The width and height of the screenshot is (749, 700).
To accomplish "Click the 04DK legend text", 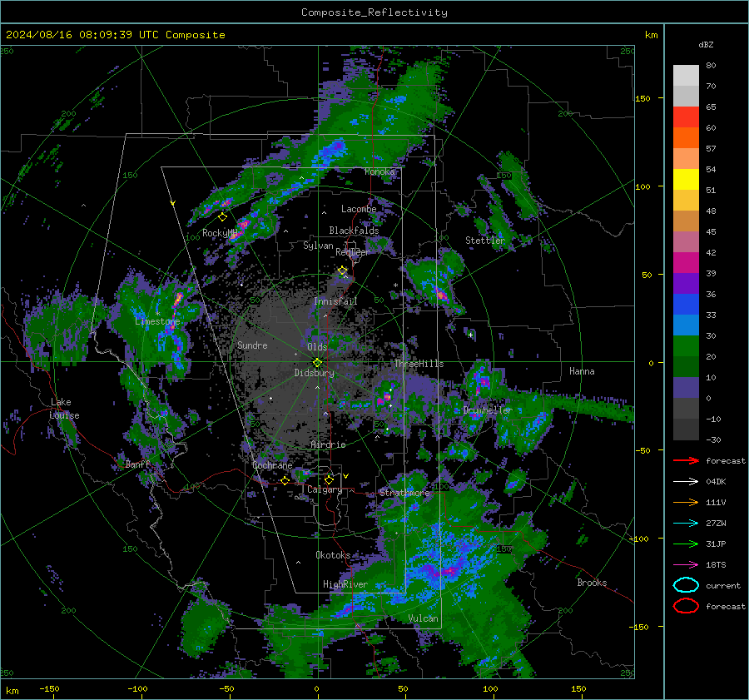I will (716, 482).
